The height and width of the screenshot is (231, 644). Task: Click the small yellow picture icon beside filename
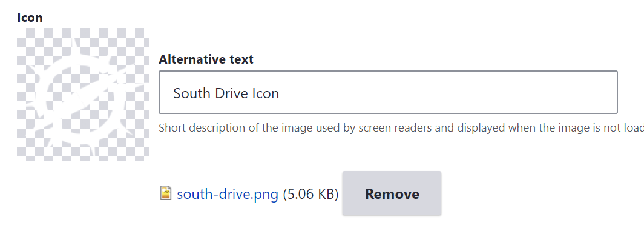point(165,193)
